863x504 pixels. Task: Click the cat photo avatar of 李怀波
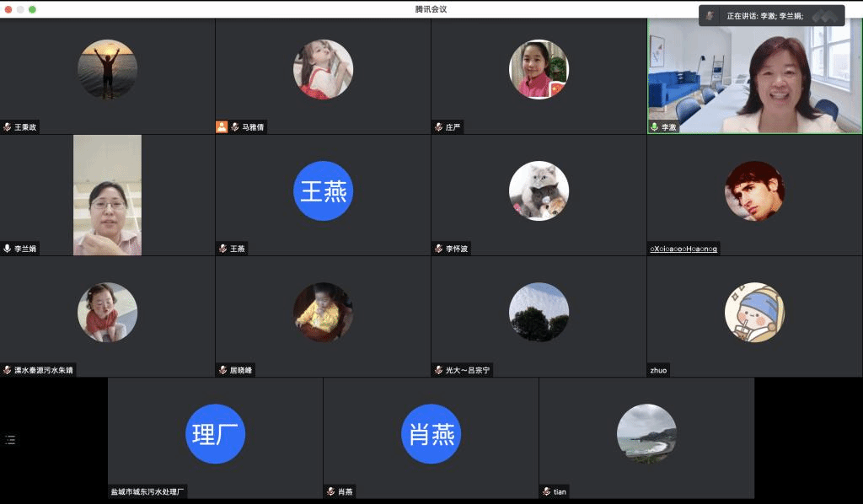539,191
